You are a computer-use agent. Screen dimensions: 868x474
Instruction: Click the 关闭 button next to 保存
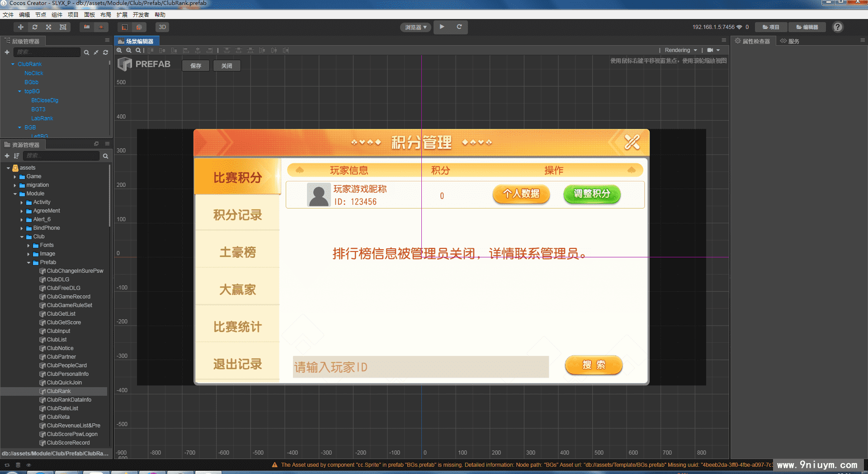[x=226, y=66]
